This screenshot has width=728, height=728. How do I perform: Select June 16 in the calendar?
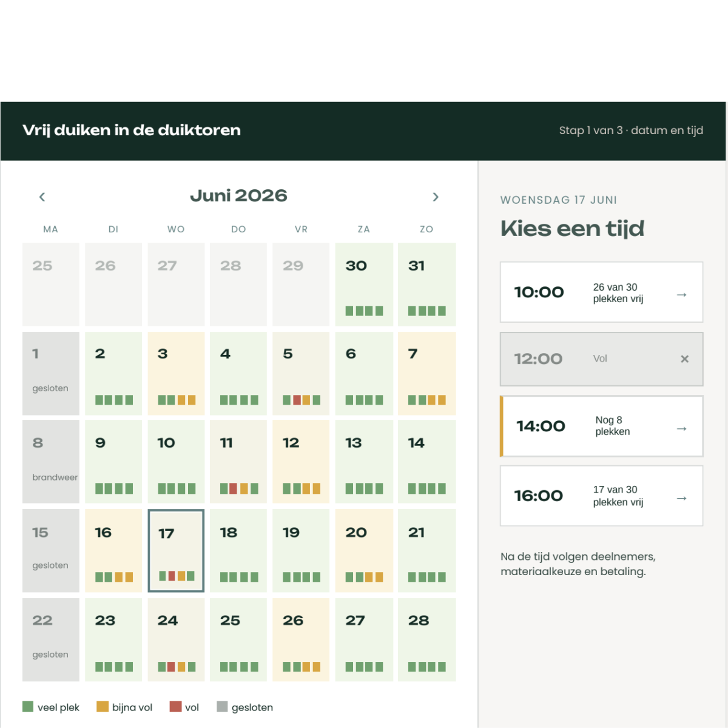point(113,550)
